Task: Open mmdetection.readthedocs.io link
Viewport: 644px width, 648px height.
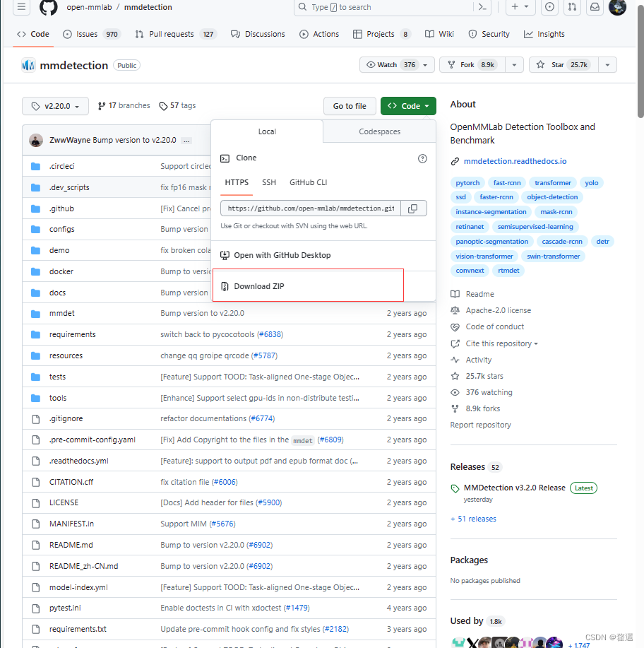Action: point(515,161)
